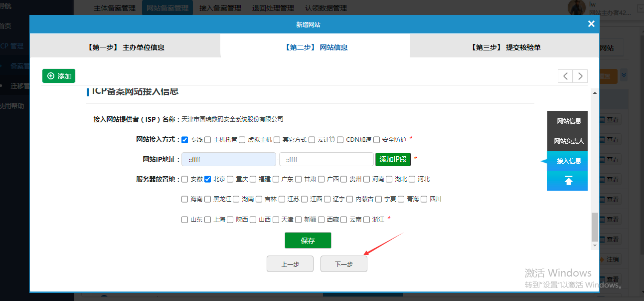Viewport: 644px width, 301px height.
Task: Click the starting IP address field
Action: [228, 159]
